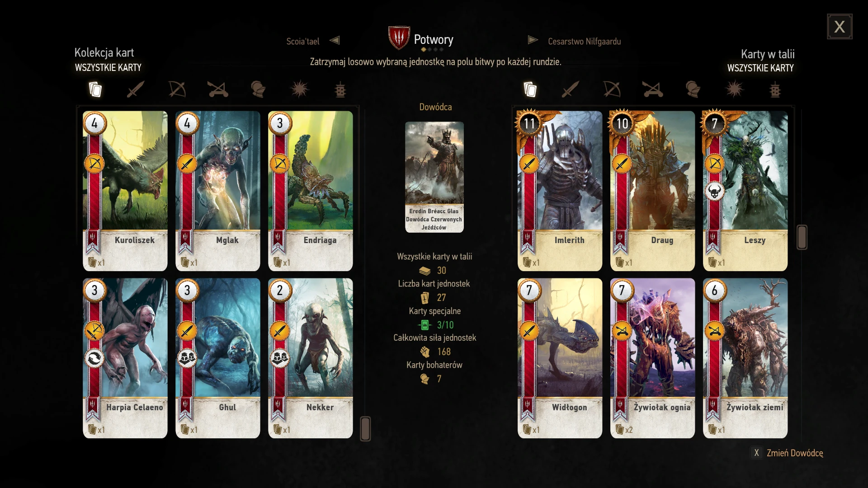Click deck cards scrollbar handle

pyautogui.click(x=802, y=237)
